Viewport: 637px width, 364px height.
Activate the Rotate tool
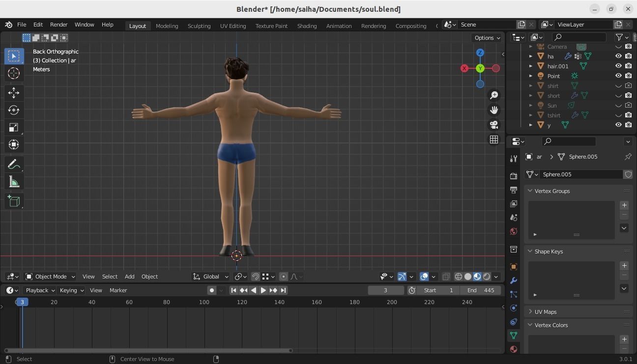(14, 110)
